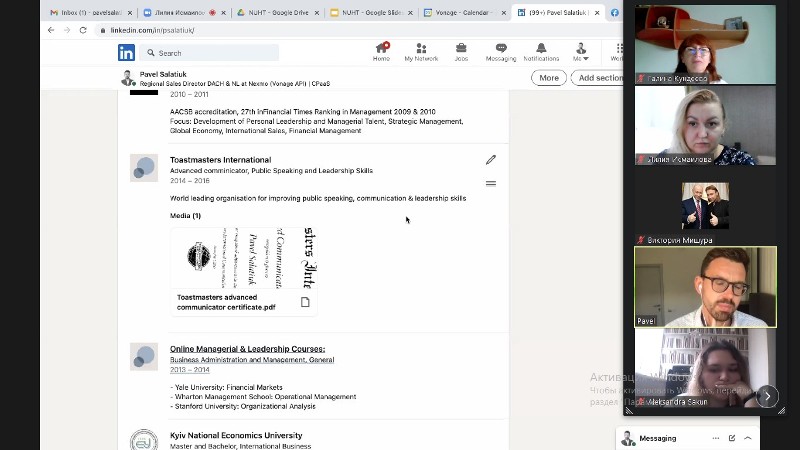Compose new message in Messaging panel
Image resolution: width=800 pixels, height=450 pixels.
coord(732,438)
